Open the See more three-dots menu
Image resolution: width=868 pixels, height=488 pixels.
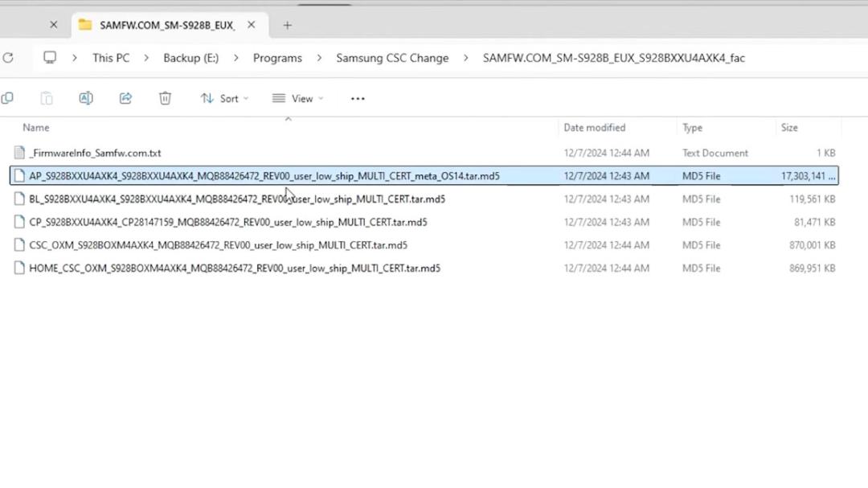[358, 99]
